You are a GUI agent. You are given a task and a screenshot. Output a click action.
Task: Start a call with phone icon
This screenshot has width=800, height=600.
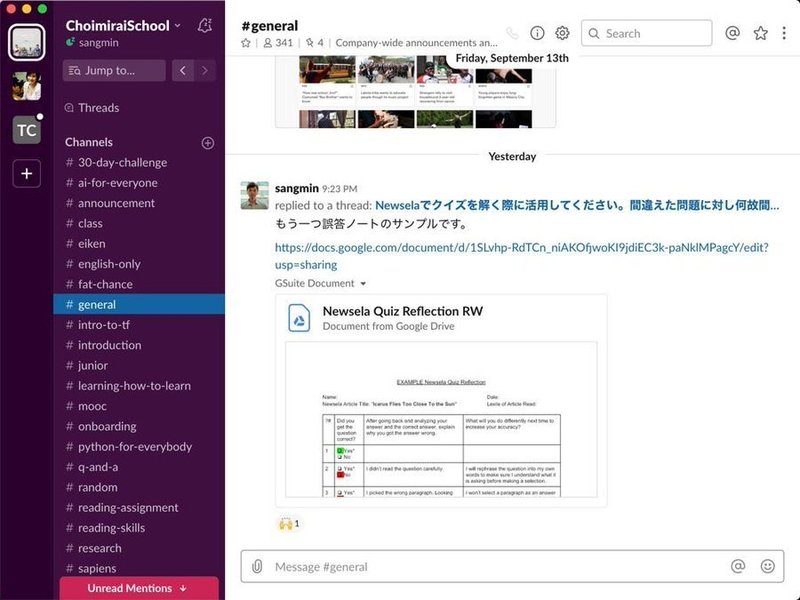coord(512,33)
